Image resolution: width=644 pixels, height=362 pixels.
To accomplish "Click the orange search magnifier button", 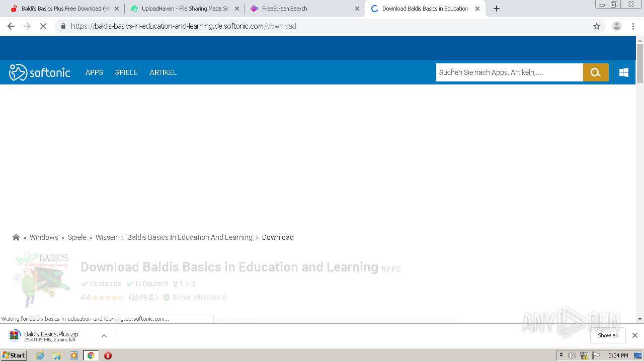I will (x=596, y=72).
